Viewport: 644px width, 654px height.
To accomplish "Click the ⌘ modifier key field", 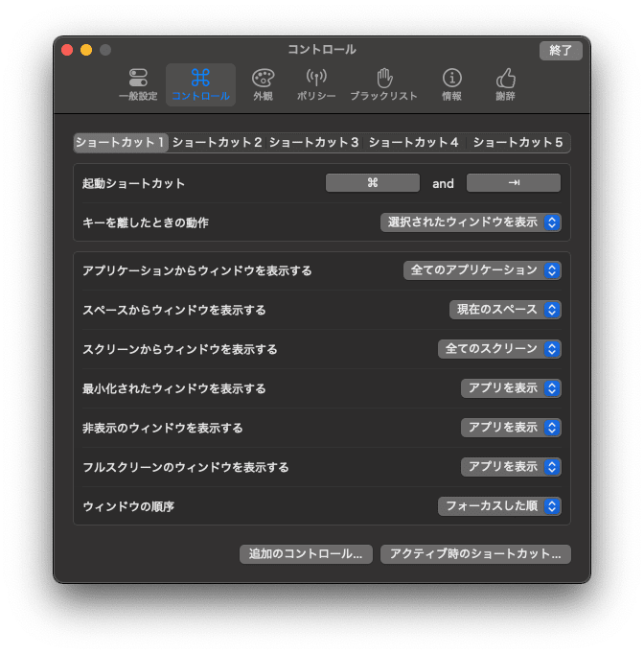I will 373,183.
